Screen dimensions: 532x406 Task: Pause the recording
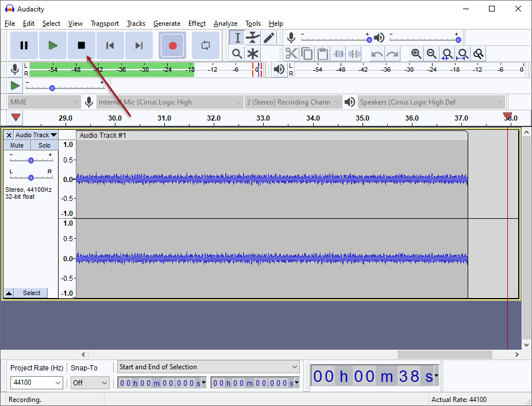(x=24, y=45)
